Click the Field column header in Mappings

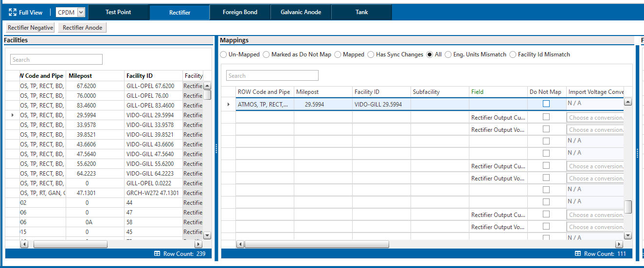498,92
